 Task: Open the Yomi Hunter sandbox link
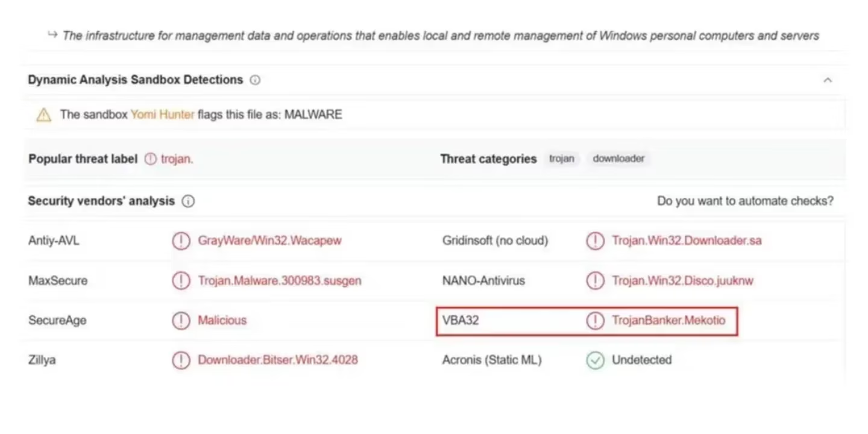tap(162, 115)
